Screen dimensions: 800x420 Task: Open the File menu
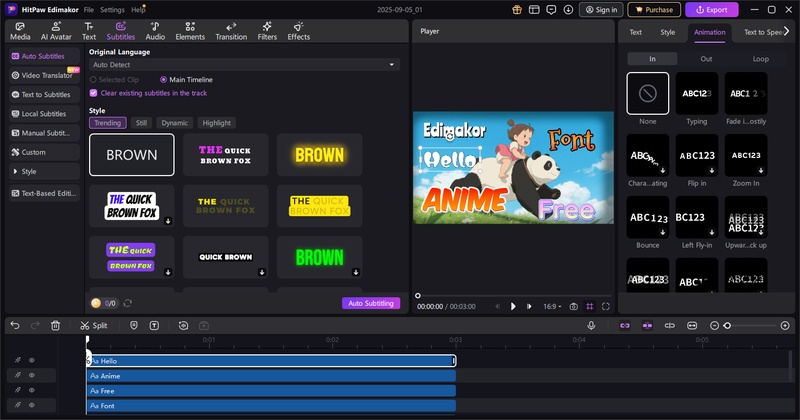pos(89,10)
